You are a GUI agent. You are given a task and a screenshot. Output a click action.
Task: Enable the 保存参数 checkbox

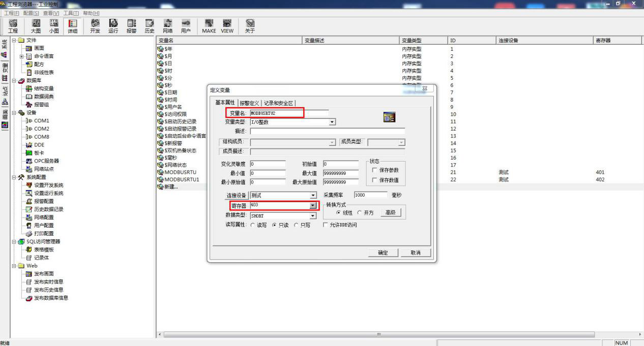[374, 170]
